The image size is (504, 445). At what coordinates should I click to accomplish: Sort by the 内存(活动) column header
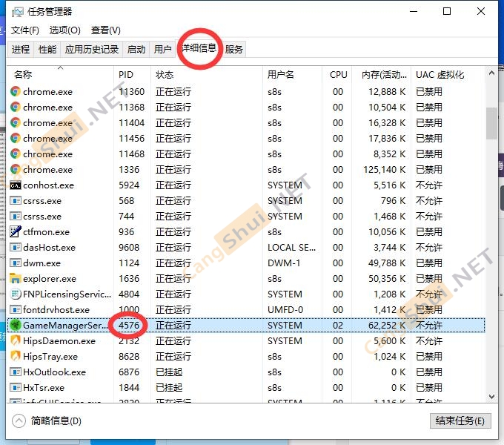(x=381, y=75)
